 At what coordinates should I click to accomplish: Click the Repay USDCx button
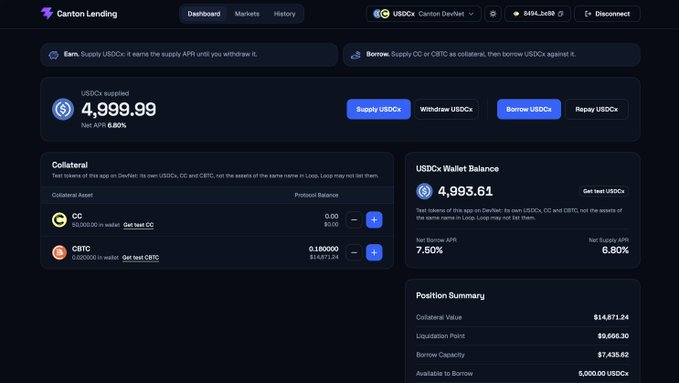[596, 109]
